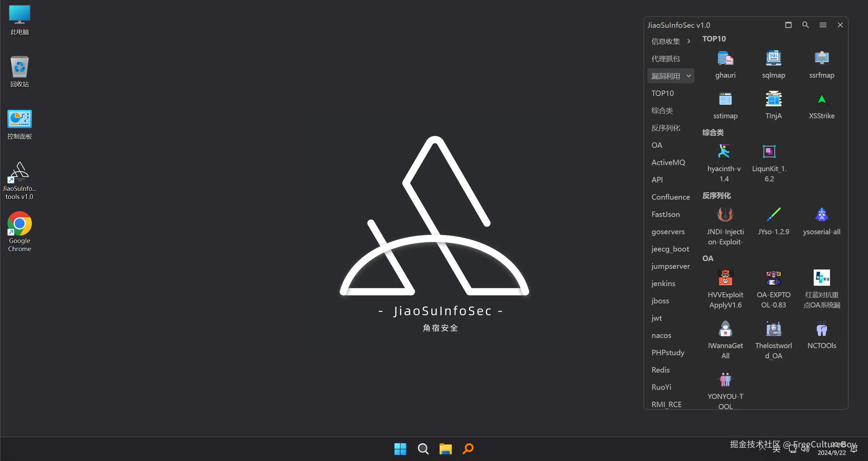Image resolution: width=868 pixels, height=461 pixels.
Task: Launch HVVExploitApplyV1.6 tool icon
Action: pyautogui.click(x=725, y=278)
